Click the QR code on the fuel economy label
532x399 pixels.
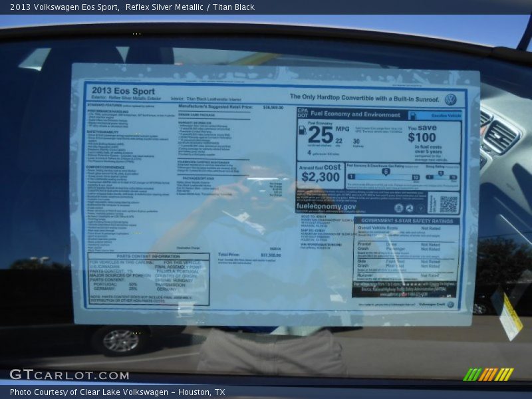tap(448, 204)
